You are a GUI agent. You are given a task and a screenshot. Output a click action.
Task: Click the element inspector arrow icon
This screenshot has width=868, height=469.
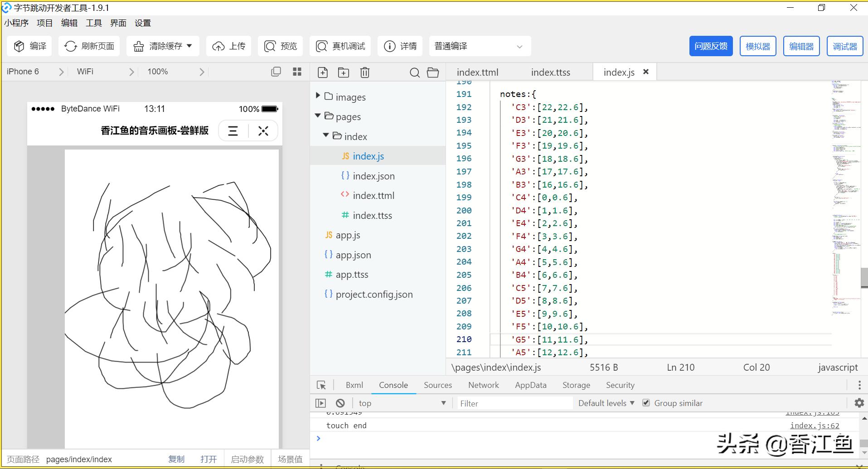(321, 385)
